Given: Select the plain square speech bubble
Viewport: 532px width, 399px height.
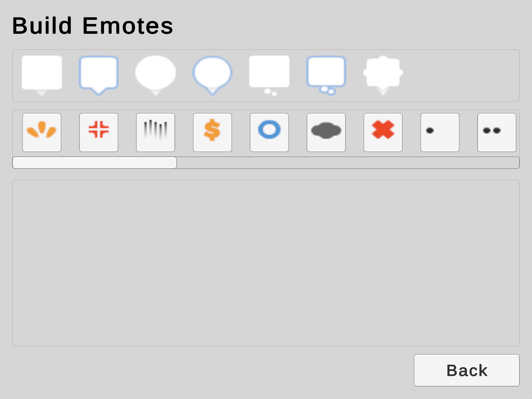Looking at the screenshot, I should (x=42, y=73).
